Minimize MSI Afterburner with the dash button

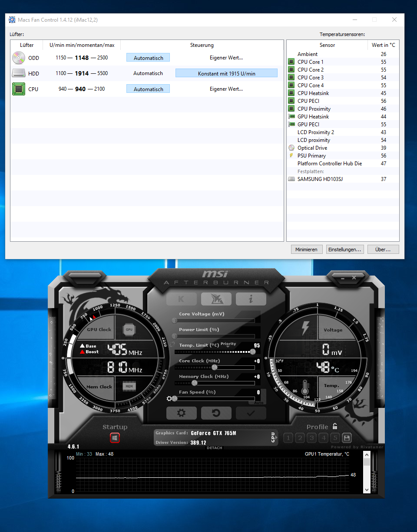coord(343,278)
